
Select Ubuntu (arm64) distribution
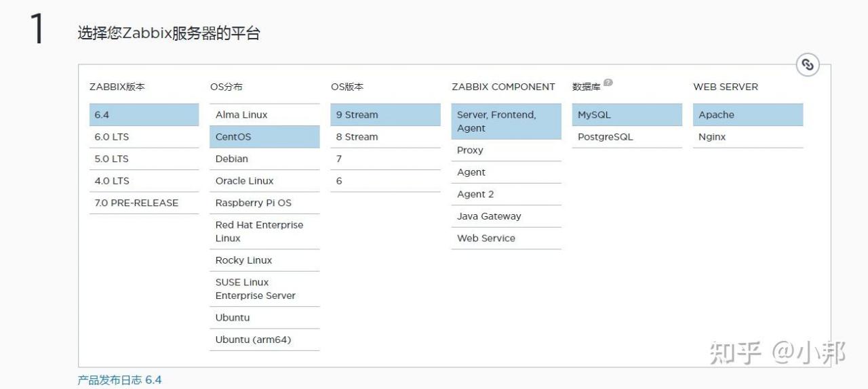[x=264, y=340]
